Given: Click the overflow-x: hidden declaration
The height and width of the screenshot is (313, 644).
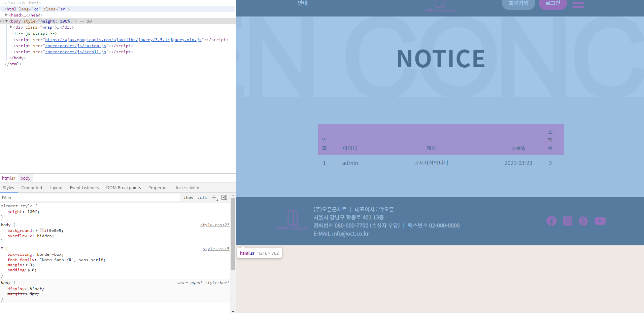Looking at the screenshot, I should point(31,236).
